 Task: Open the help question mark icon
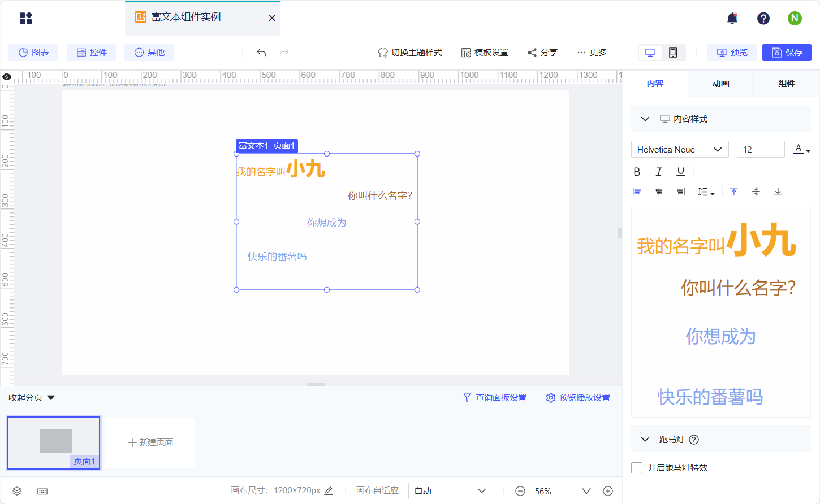763,19
